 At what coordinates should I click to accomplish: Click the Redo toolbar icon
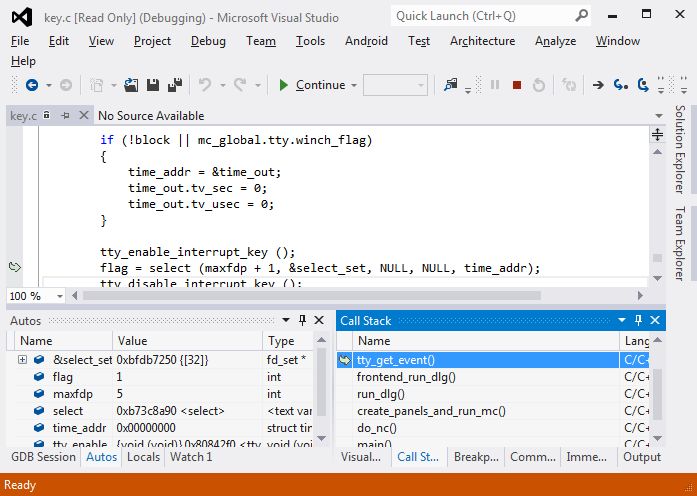pos(240,84)
